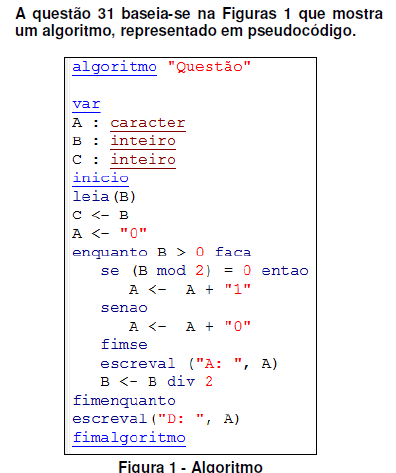Click the 'enquanto' loop keyword

pos(110,253)
